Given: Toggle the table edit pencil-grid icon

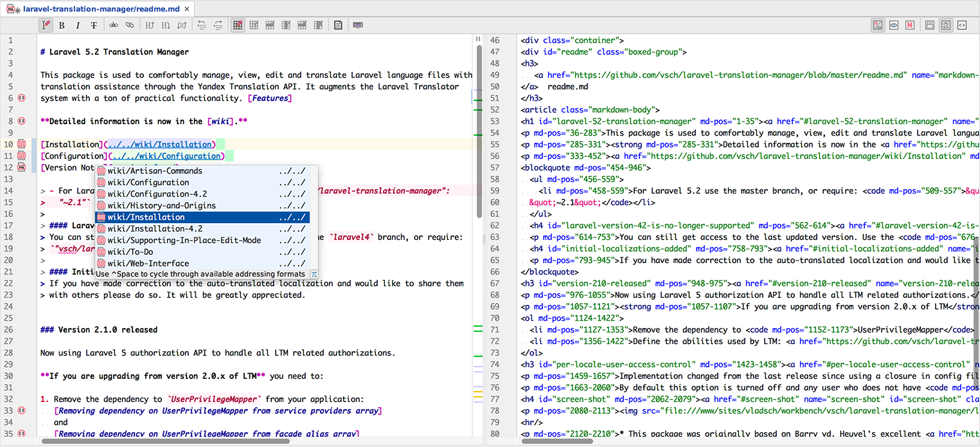Looking at the screenshot, I should tap(238, 25).
